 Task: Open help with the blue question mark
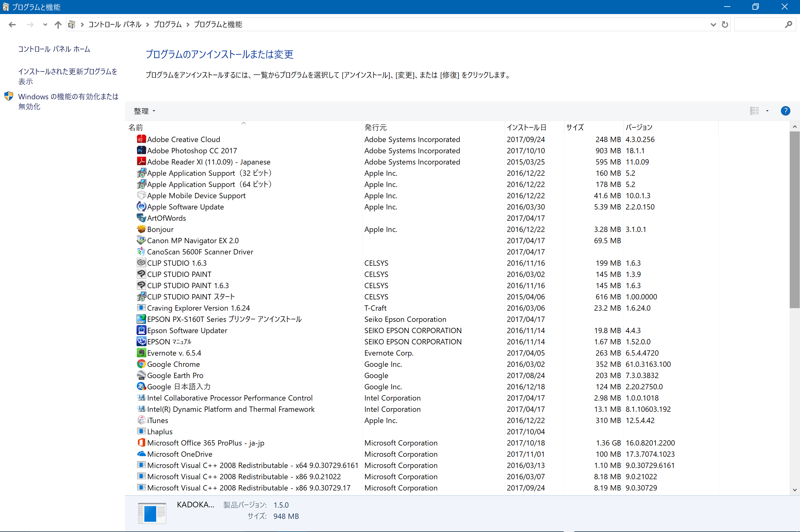[785, 111]
